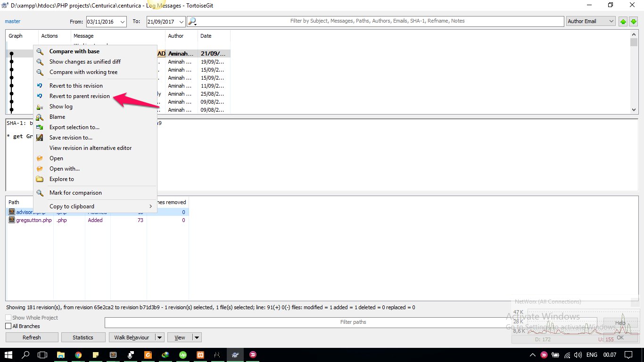Click the red round icon beside the TortoiseGit taskbar icon

point(253,354)
